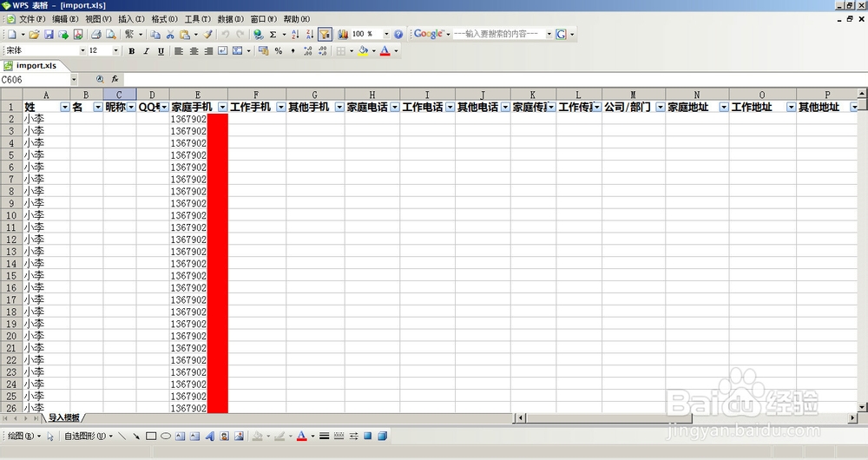
Task: Open the font name dropdown 宋体
Action: (x=83, y=51)
